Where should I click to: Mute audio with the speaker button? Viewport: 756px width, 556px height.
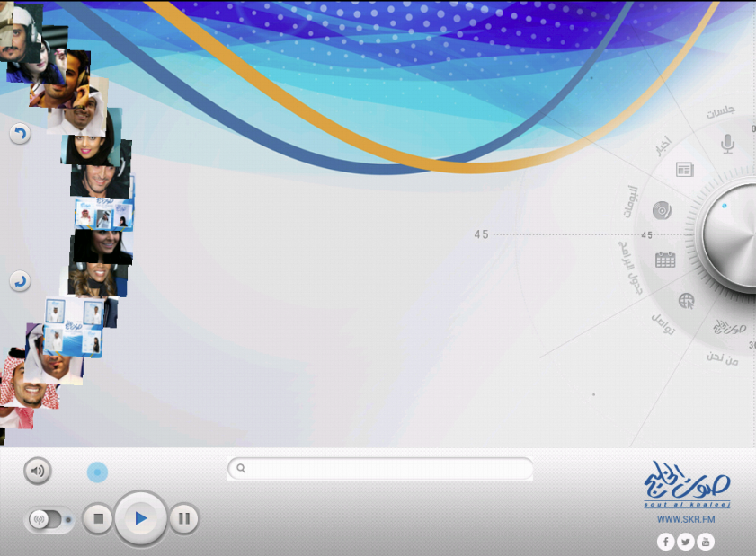point(37,471)
